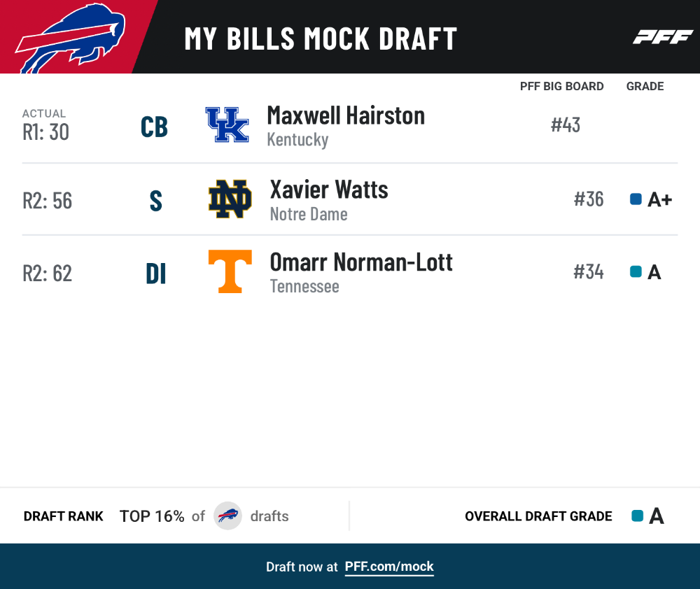Viewport: 700px width, 589px height.
Task: Select player name Maxwell Hairston
Action: click(346, 116)
